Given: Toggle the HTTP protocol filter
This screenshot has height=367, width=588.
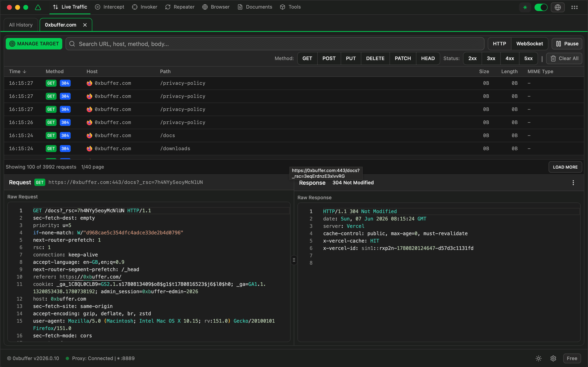Looking at the screenshot, I should (x=500, y=44).
